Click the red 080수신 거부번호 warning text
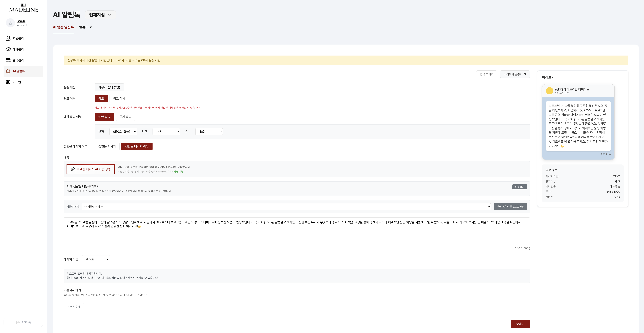This screenshot has height=333, width=644. [147, 108]
